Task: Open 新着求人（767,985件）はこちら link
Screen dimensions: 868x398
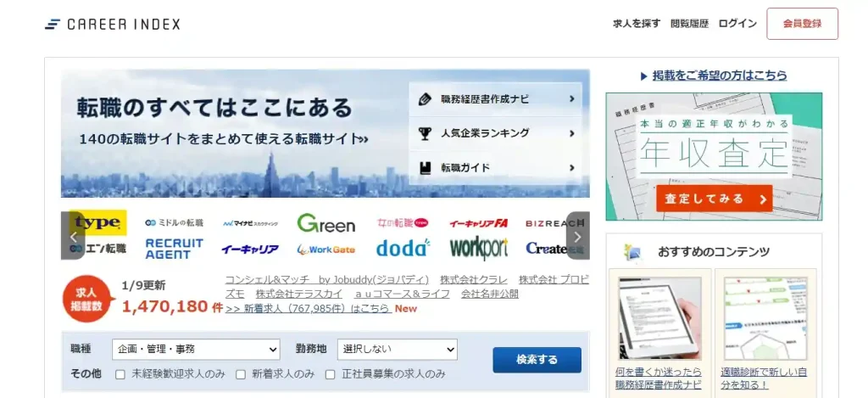Action: tap(309, 308)
